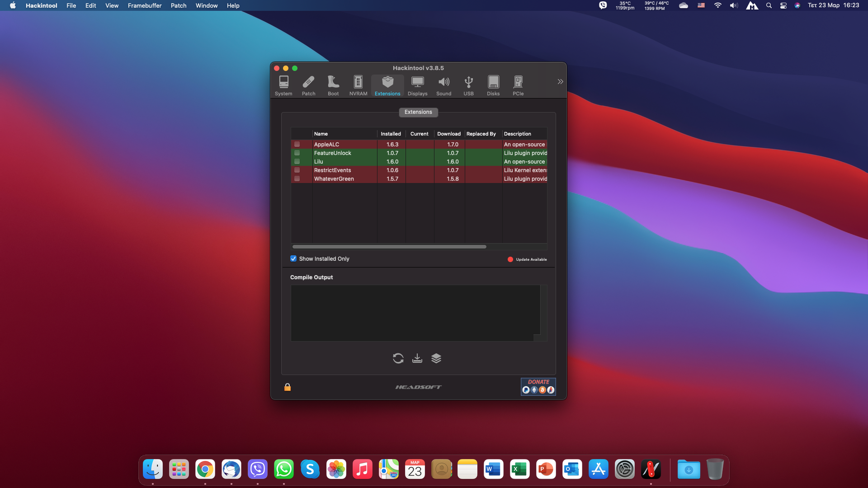Click the layers compile icon
Viewport: 868px width, 488px height.
coord(436,358)
